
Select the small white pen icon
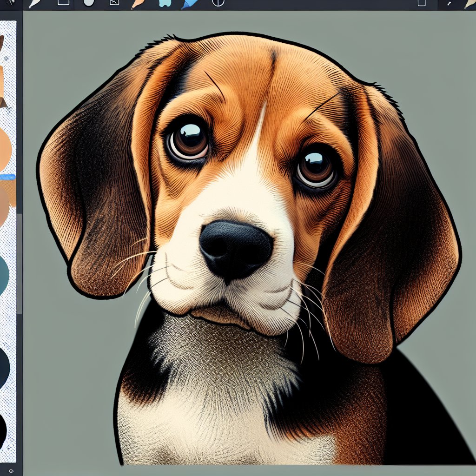point(449,3)
